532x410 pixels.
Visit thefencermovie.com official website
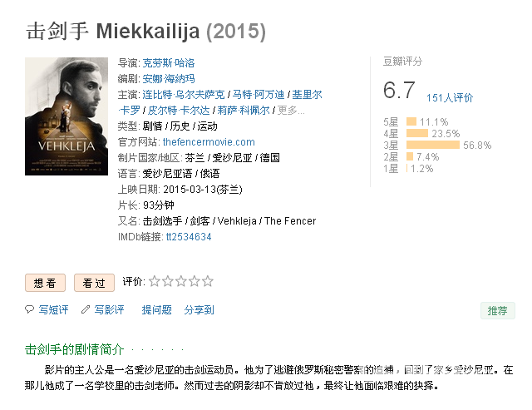(209, 142)
